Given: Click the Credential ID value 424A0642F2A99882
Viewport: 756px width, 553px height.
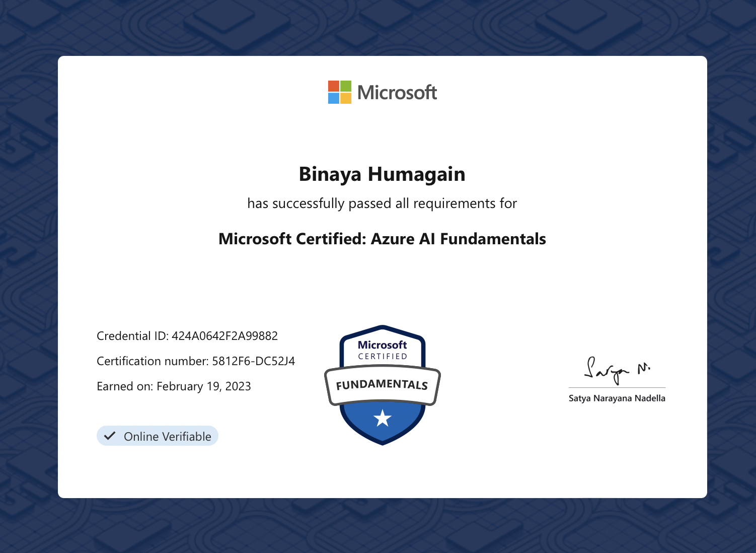Looking at the screenshot, I should [x=224, y=336].
